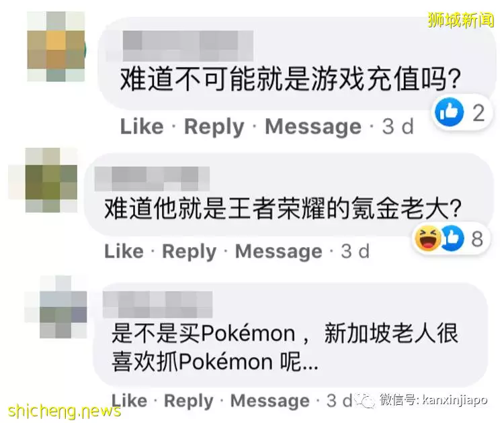Like the comment about 游戏充值

(x=142, y=126)
